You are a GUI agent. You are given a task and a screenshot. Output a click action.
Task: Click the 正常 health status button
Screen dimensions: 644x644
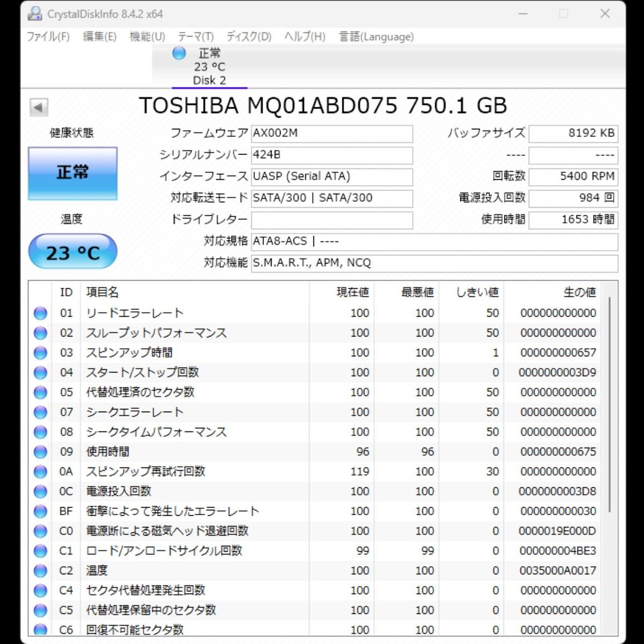coord(72,173)
